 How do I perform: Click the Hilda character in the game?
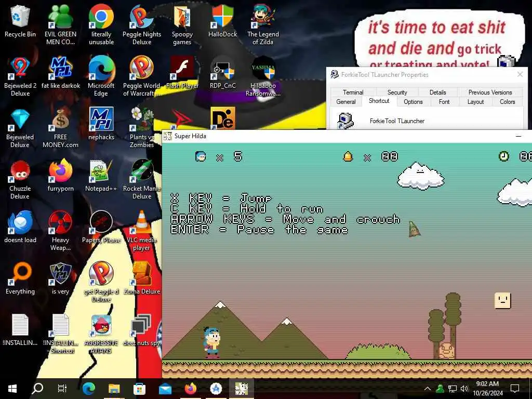pos(212,342)
